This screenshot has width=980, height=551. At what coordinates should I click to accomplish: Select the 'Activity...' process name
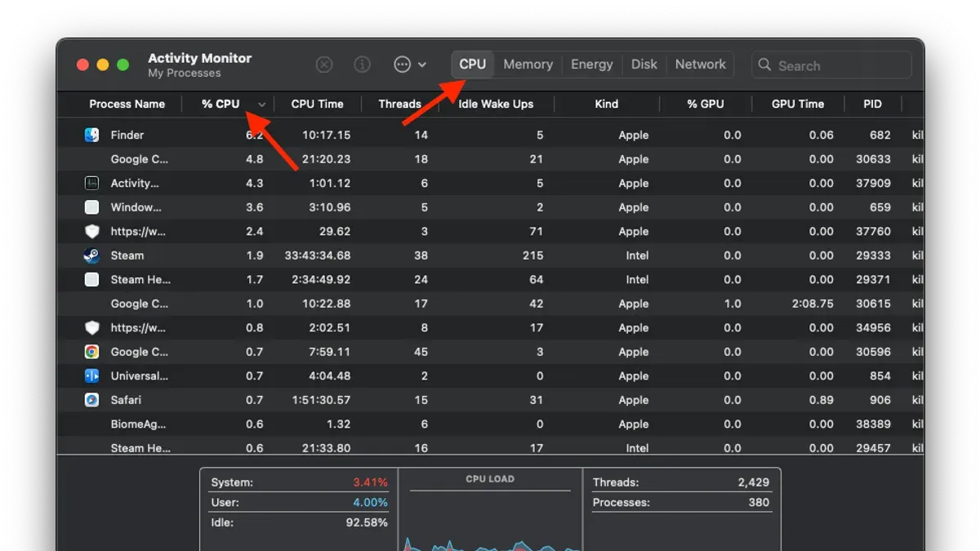click(135, 183)
